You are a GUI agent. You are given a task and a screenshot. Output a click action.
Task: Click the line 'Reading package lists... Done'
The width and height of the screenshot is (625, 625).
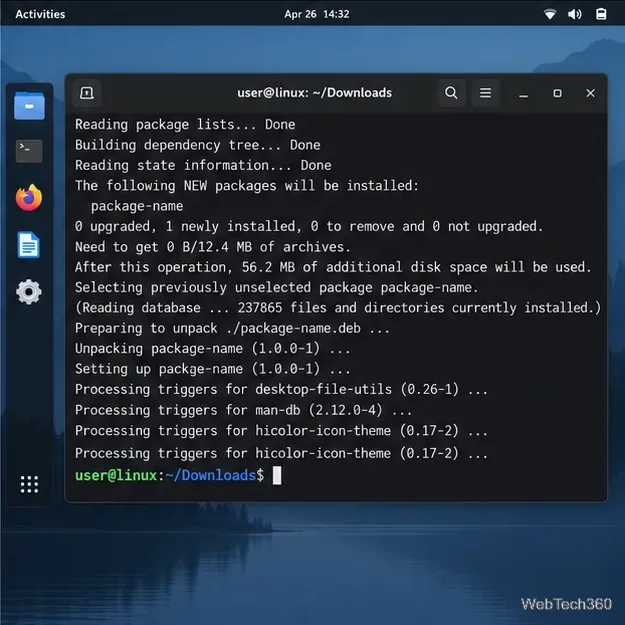point(185,125)
